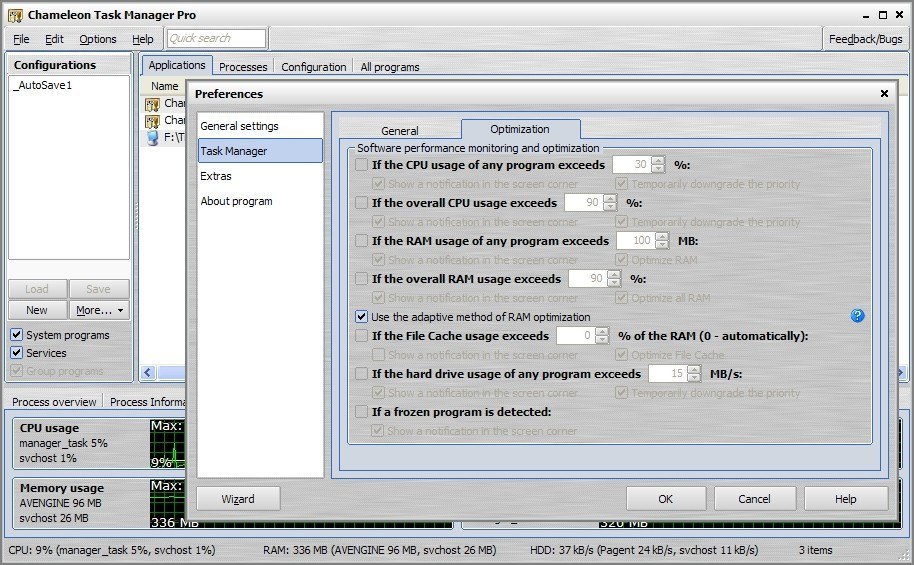Uncheck adaptive method of RAM optimization
Viewport: 914px width, 565px height.
click(x=361, y=317)
